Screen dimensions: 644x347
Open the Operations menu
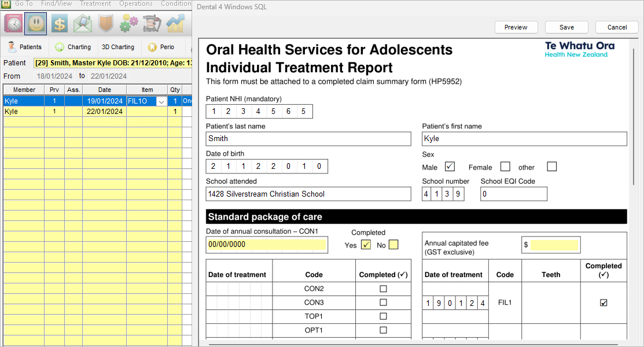coord(136,3)
